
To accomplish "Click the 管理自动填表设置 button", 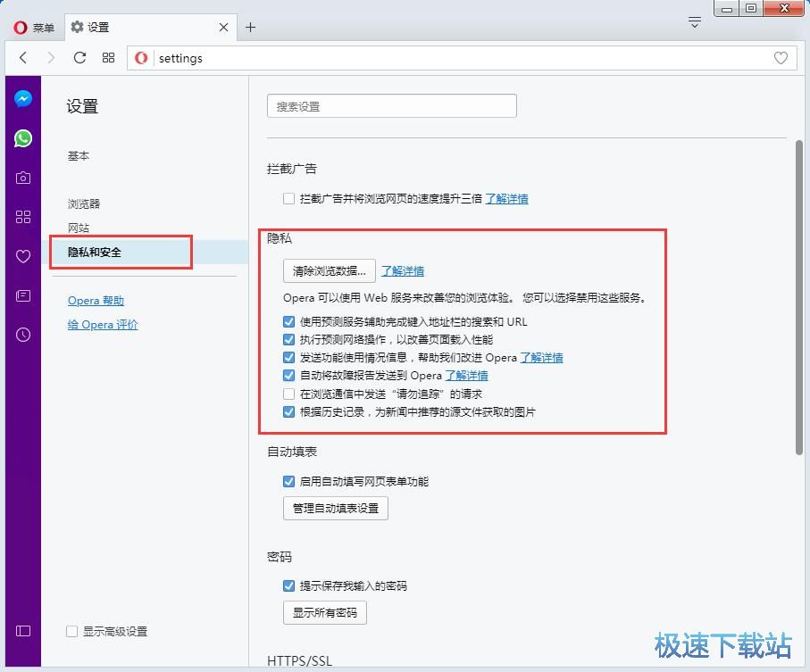I will tap(335, 509).
